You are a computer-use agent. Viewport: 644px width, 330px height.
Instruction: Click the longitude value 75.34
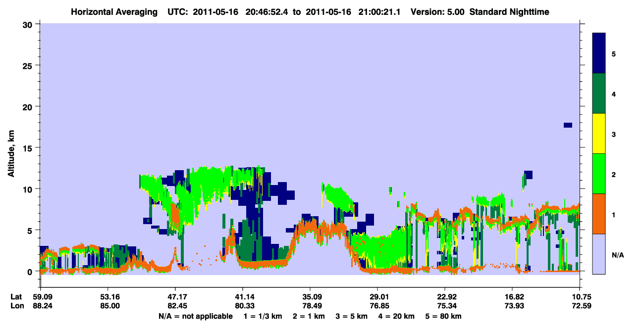point(447,306)
